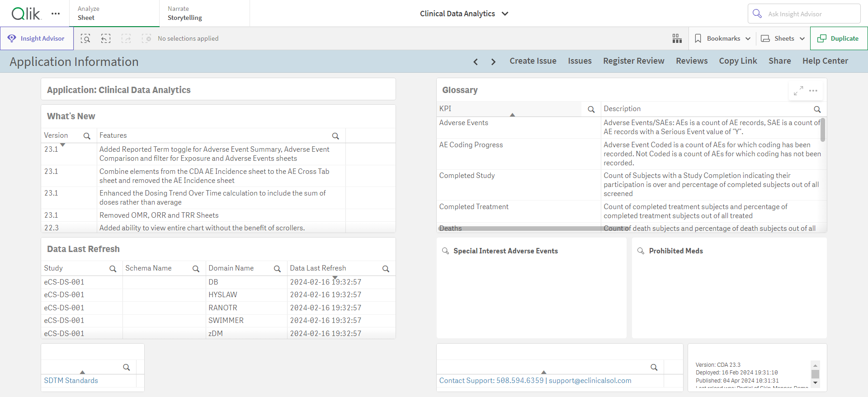
Task: Search the Version column in What's New
Action: point(87,136)
